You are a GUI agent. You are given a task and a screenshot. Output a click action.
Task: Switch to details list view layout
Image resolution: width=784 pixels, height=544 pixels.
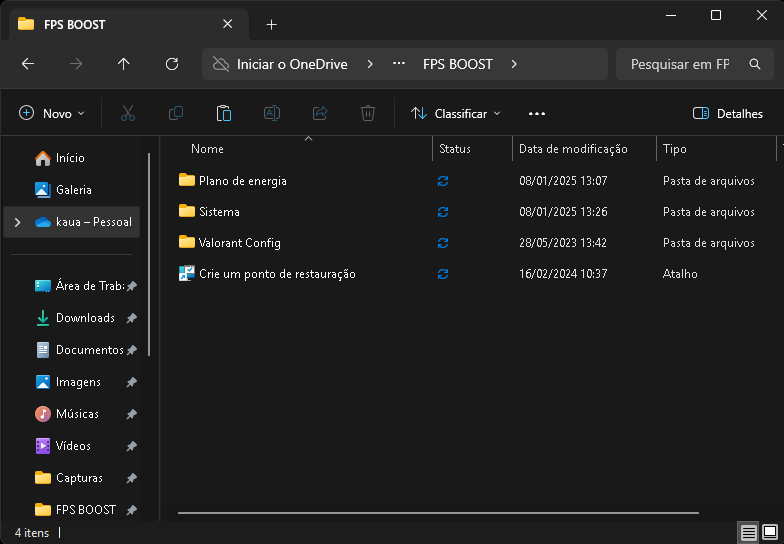(x=748, y=532)
